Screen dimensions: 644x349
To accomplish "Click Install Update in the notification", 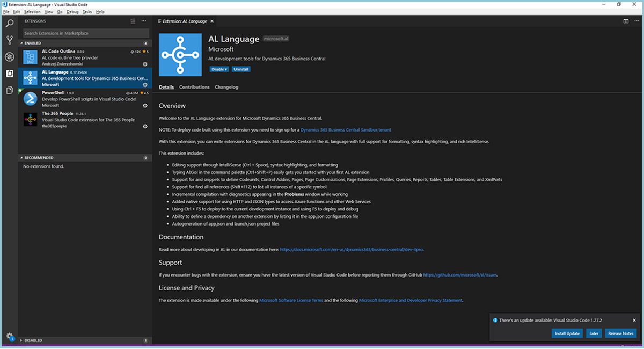I will click(x=567, y=333).
